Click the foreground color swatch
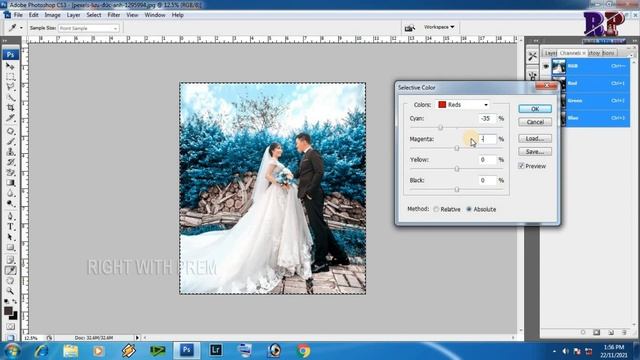Viewport: 640px width, 360px height. (x=8, y=311)
